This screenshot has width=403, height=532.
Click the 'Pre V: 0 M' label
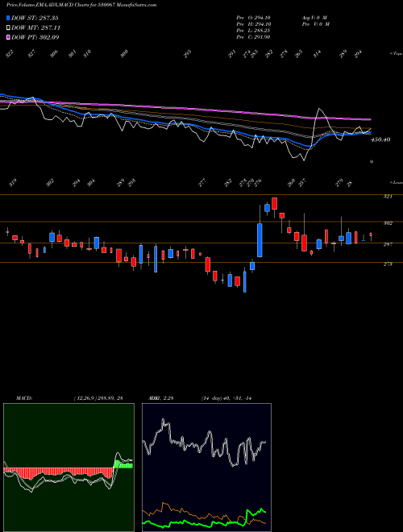pyautogui.click(x=315, y=24)
